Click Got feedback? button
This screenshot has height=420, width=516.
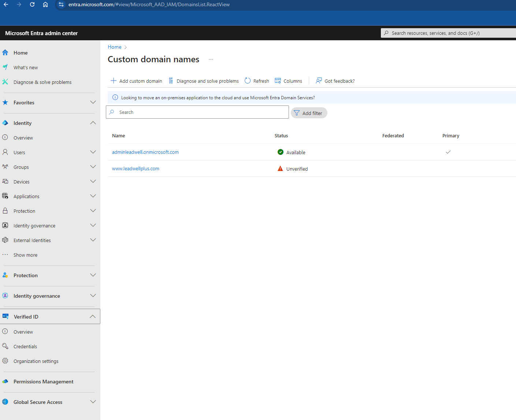tap(335, 81)
